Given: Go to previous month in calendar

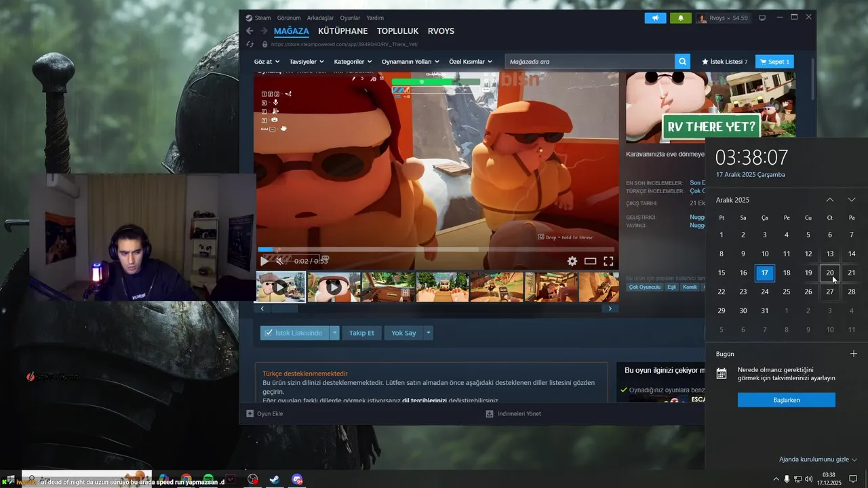Looking at the screenshot, I should tap(830, 200).
